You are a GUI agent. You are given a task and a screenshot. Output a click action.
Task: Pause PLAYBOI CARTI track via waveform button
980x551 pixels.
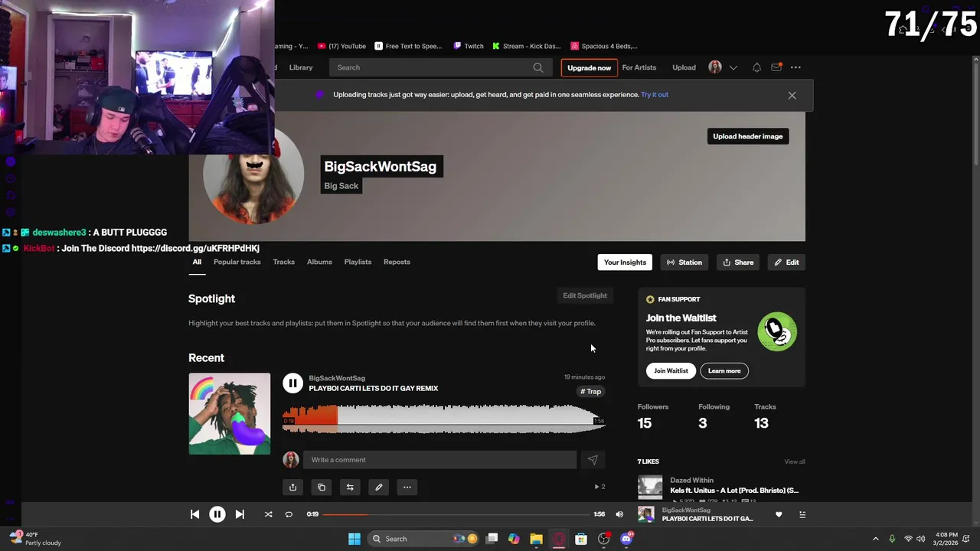point(292,383)
